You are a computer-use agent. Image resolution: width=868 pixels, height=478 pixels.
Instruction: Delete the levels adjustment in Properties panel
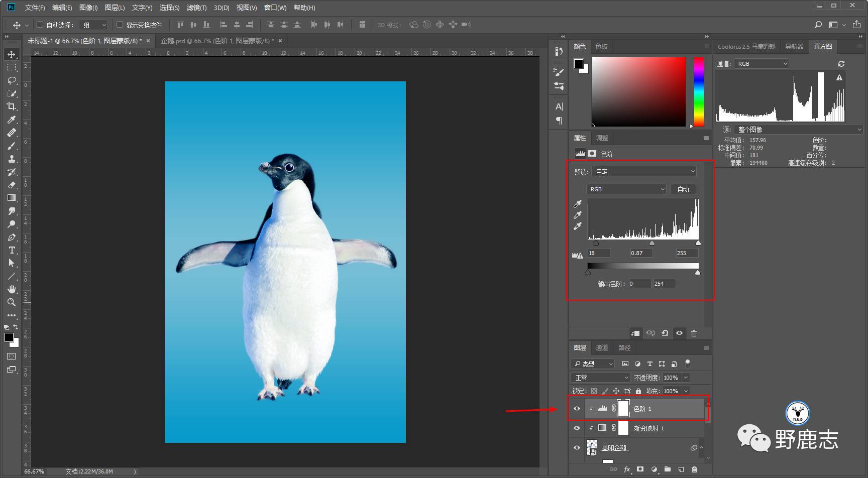pos(694,333)
